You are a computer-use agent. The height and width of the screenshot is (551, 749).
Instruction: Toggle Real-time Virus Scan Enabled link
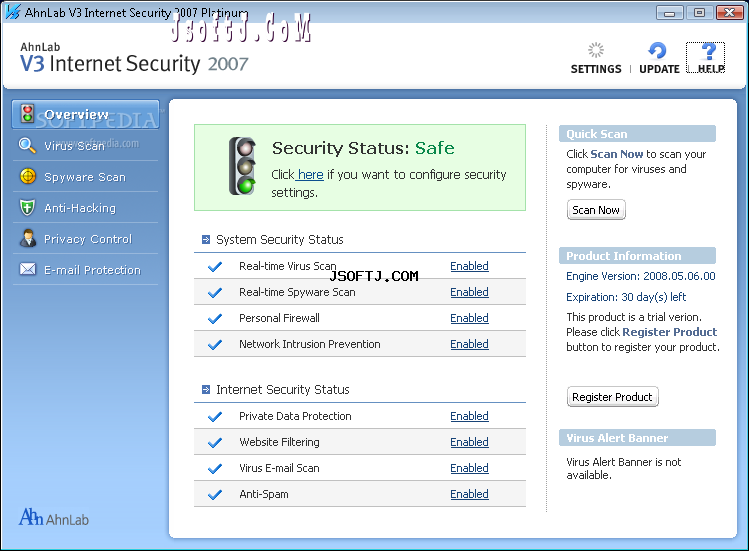coord(469,266)
